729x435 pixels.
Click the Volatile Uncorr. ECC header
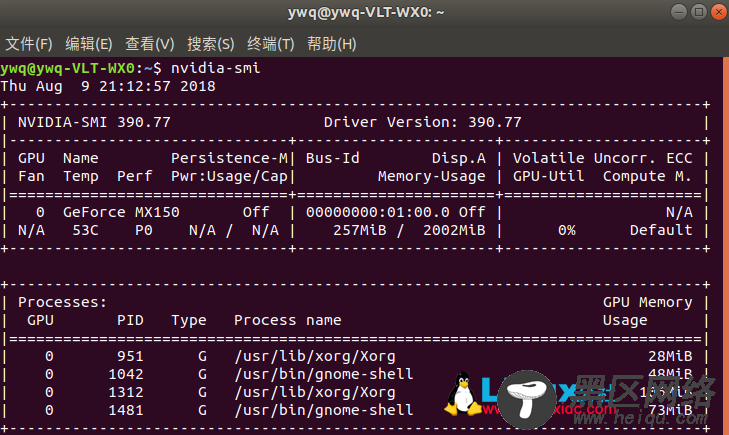tap(603, 158)
